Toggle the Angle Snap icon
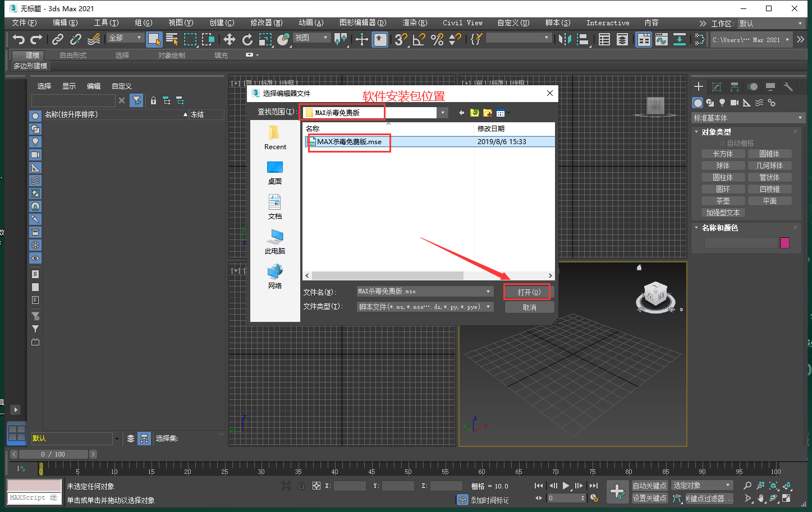This screenshot has width=812, height=512. click(419, 39)
